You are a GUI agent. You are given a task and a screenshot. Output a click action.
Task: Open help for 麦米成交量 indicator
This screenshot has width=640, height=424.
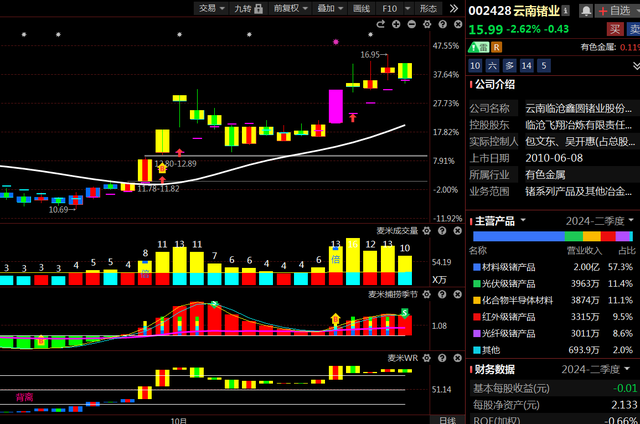442,231
